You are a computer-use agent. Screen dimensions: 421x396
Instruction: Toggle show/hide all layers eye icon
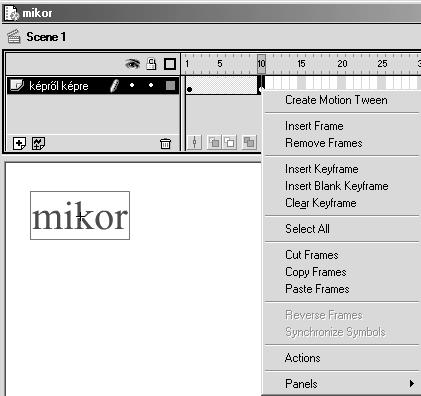[132, 63]
